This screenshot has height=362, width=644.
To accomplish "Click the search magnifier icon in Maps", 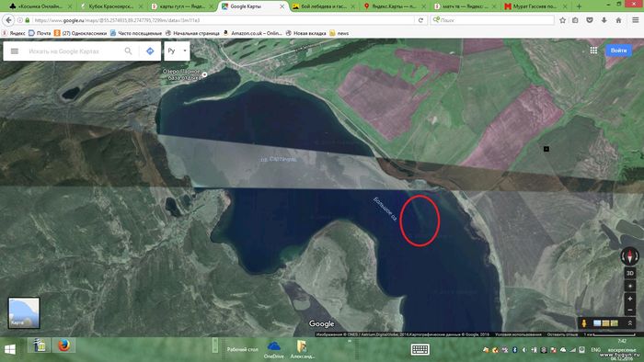I will point(128,51).
